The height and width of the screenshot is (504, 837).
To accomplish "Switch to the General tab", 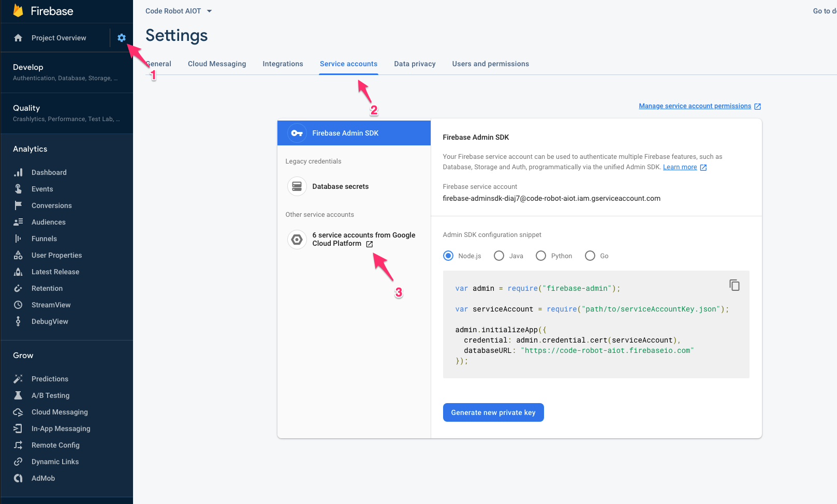I will click(x=158, y=64).
